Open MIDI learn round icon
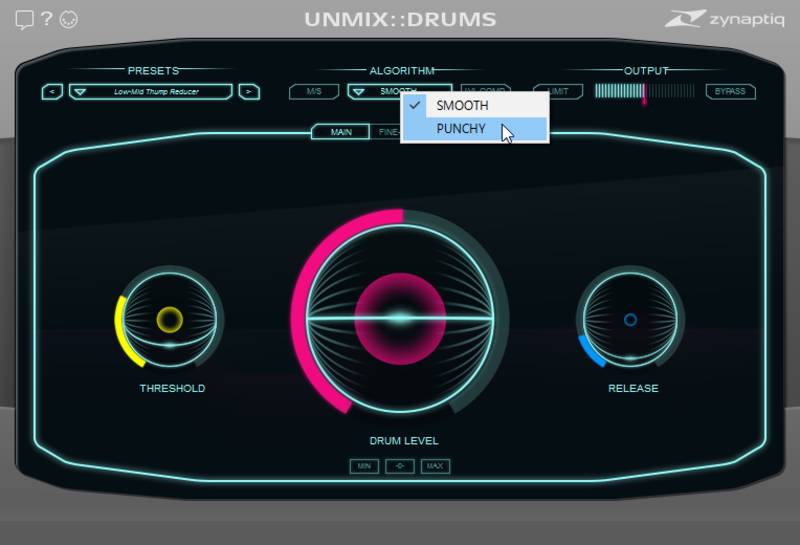The height and width of the screenshot is (545, 800). click(x=69, y=19)
